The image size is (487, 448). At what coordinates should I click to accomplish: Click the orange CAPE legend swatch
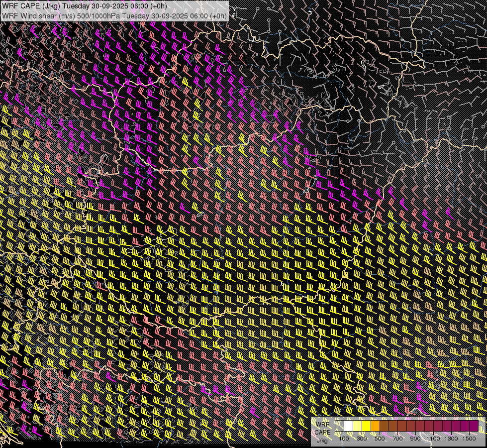coord(376,426)
